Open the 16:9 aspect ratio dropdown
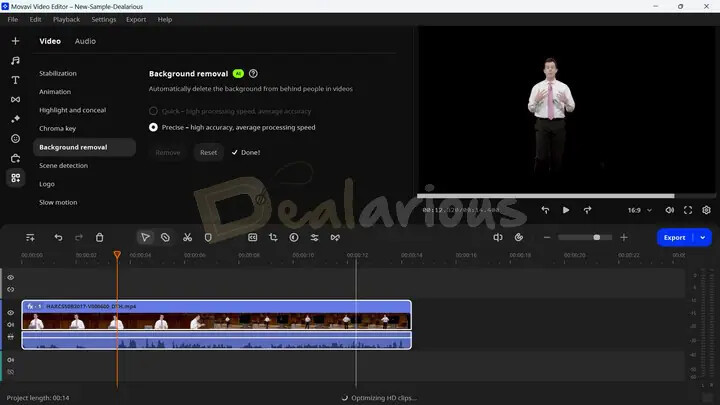Image resolution: width=720 pixels, height=405 pixels. 640,210
